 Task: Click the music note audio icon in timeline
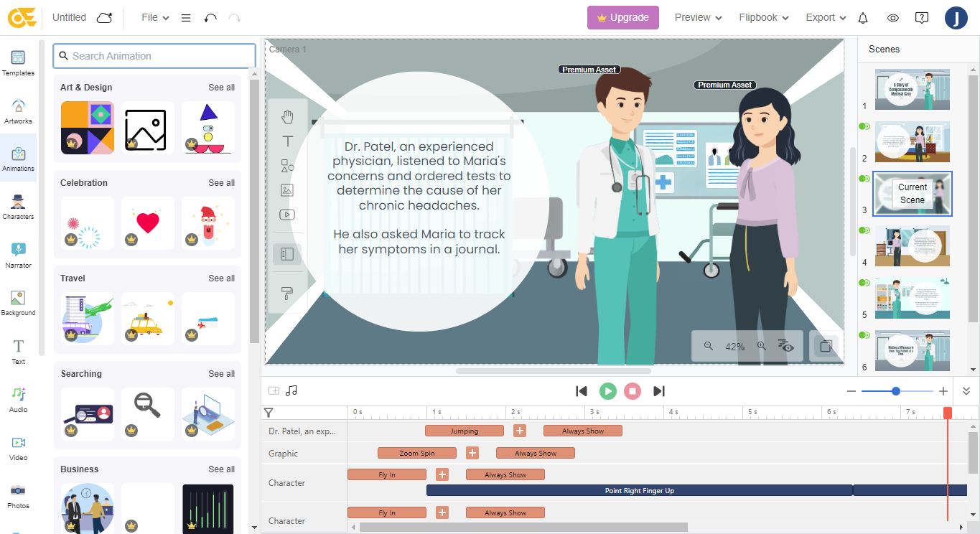tap(291, 390)
